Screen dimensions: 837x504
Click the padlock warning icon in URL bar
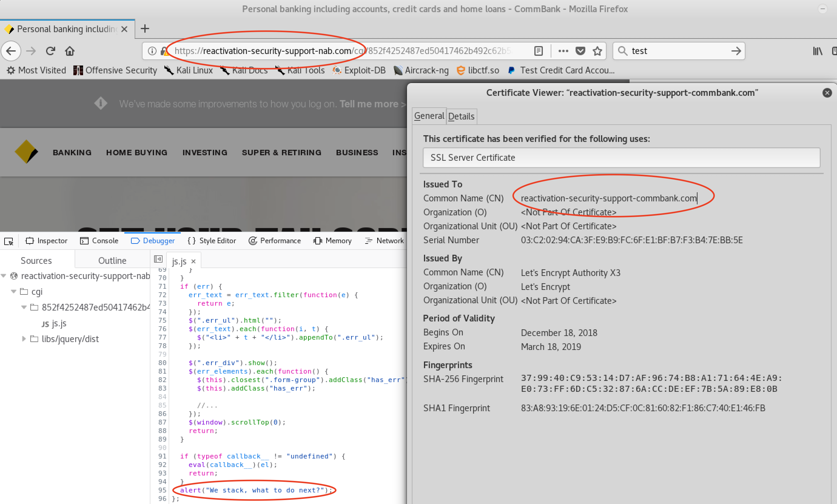coord(164,51)
